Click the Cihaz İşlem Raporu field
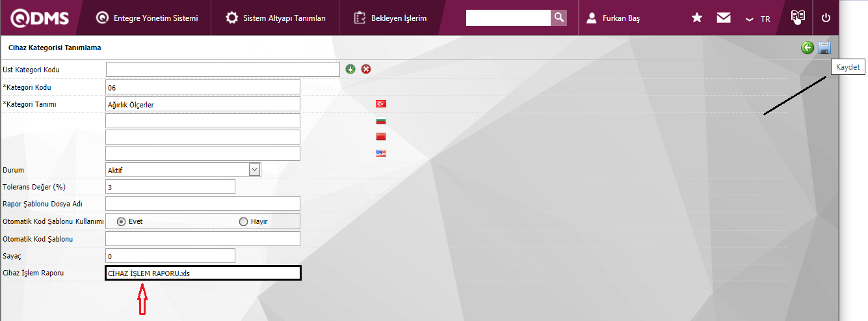Image resolution: width=868 pixels, height=321 pixels. (203, 273)
